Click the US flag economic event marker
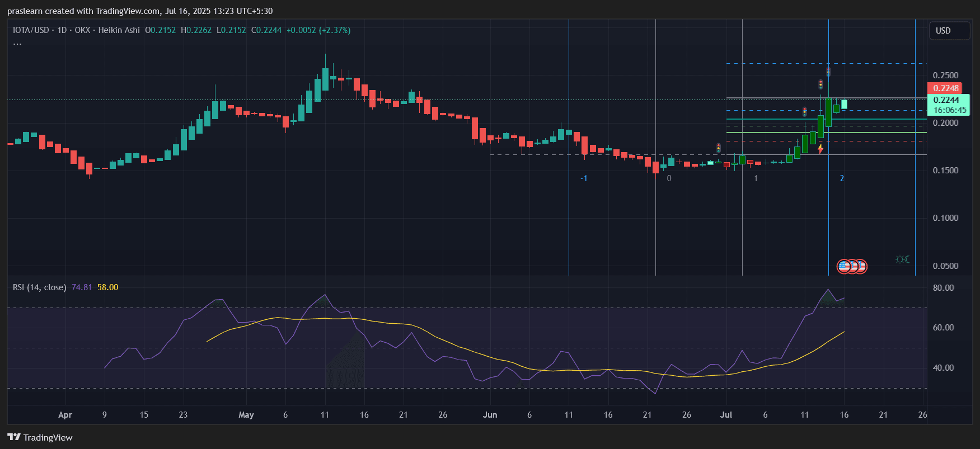Image resolution: width=980 pixels, height=449 pixels. pos(844,267)
